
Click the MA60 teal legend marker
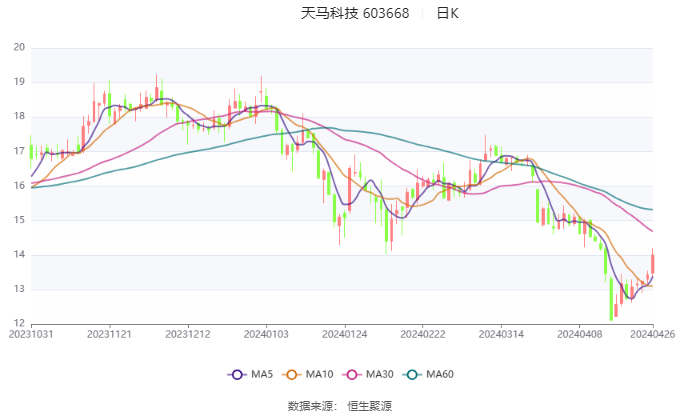[415, 374]
